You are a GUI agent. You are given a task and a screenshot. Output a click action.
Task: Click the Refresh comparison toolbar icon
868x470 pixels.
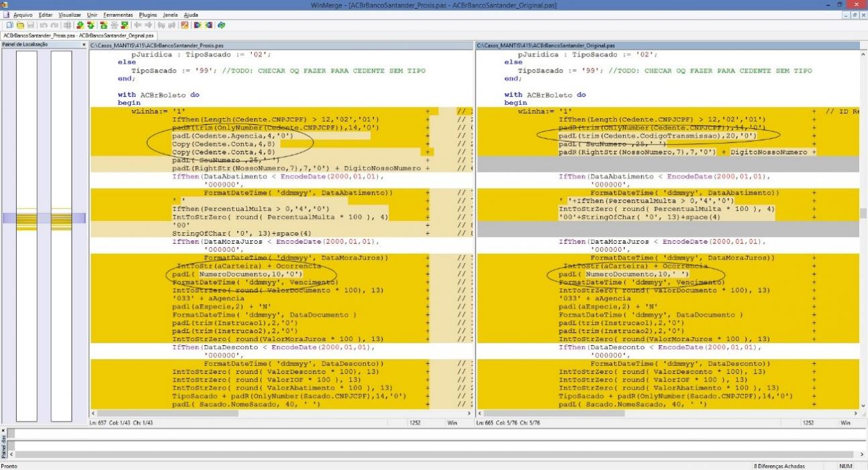[220, 25]
